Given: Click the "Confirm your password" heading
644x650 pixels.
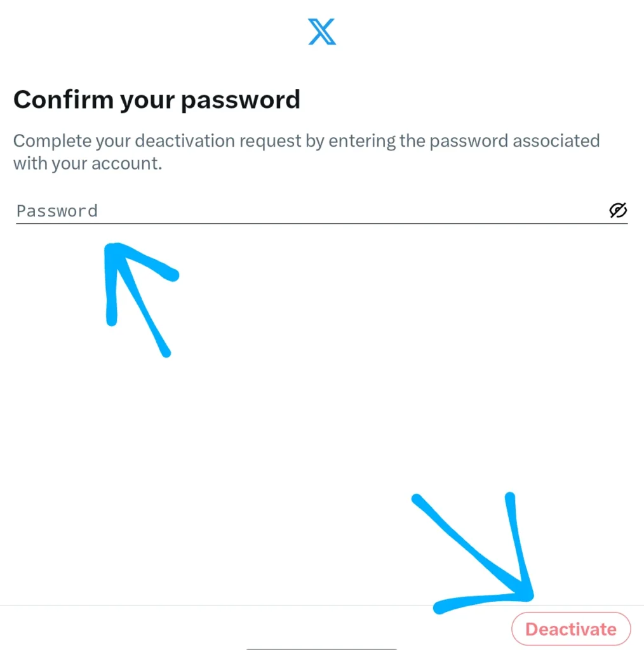Looking at the screenshot, I should [156, 100].
